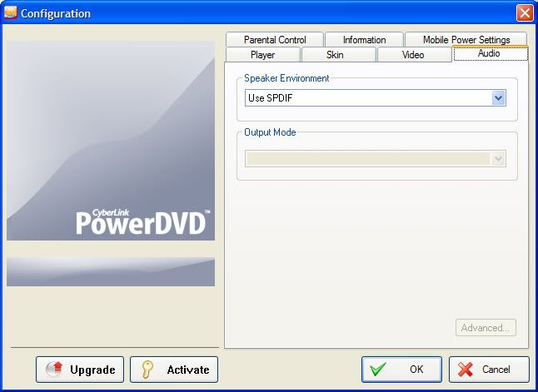Image resolution: width=538 pixels, height=392 pixels.
Task: Expand the Speaker Environment dropdown arrow
Action: click(x=498, y=98)
